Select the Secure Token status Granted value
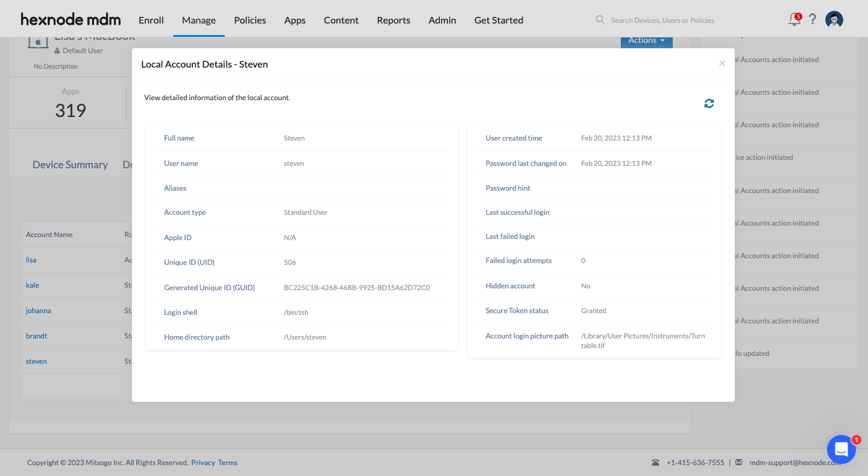Viewport: 868px width, 476px height. coord(594,311)
